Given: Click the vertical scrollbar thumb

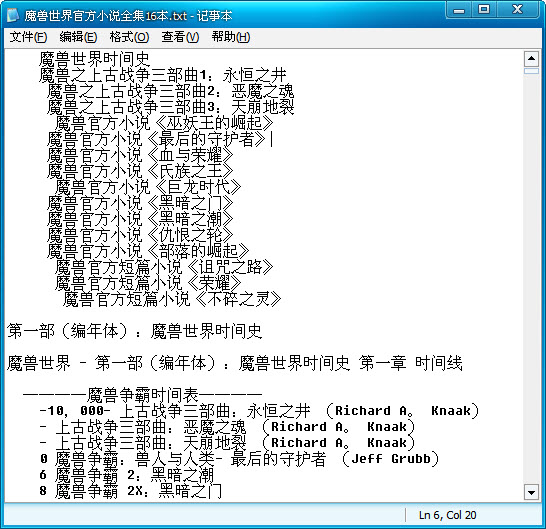Looking at the screenshot, I should coord(531,71).
